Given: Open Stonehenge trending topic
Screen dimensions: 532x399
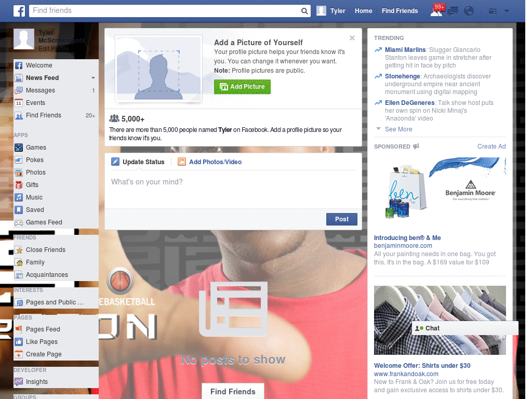Looking at the screenshot, I should (403, 76).
